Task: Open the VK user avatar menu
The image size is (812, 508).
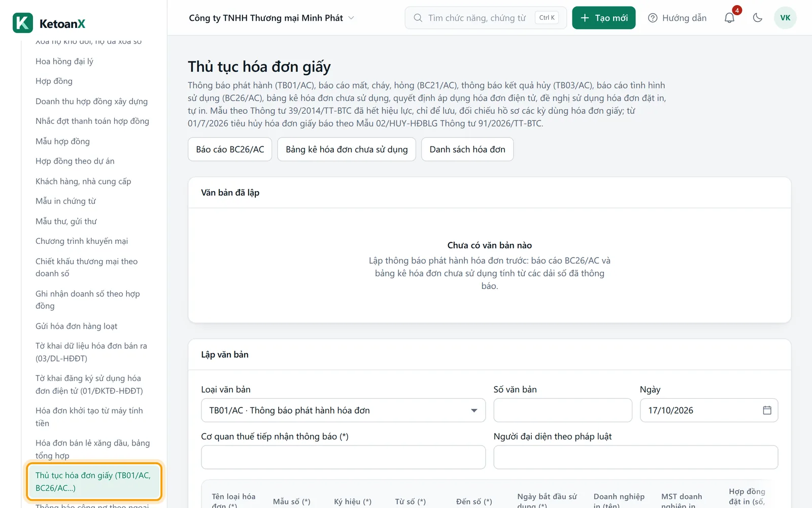Action: 785,18
